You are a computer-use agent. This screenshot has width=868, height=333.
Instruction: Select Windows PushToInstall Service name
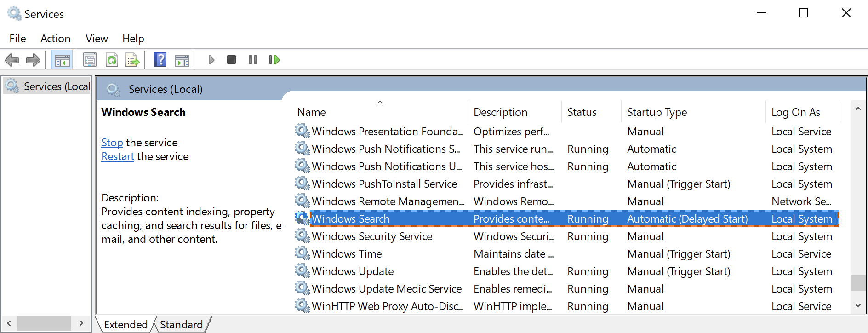tap(384, 184)
